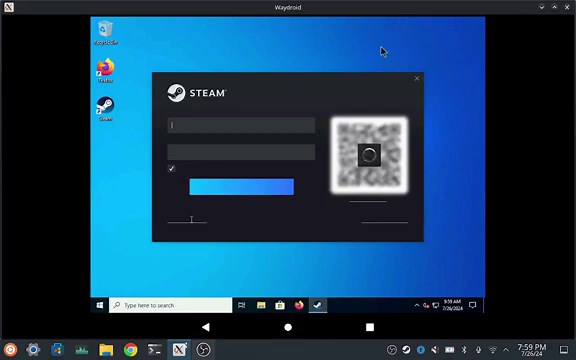Click the blue update notifier tray icon
Screen dimensions: 576x360
(421, 350)
